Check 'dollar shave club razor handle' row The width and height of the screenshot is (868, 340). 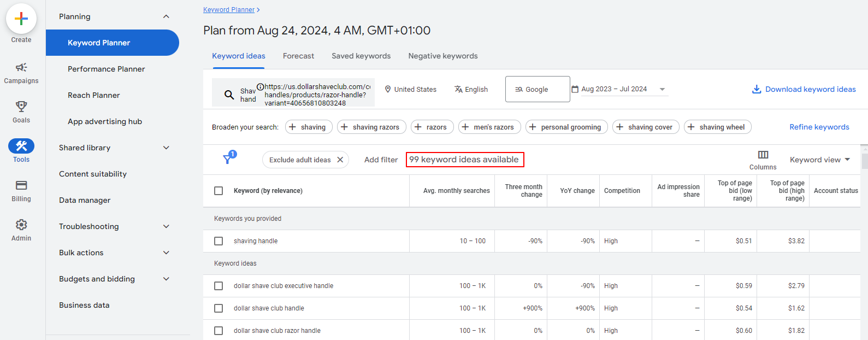[x=219, y=331]
